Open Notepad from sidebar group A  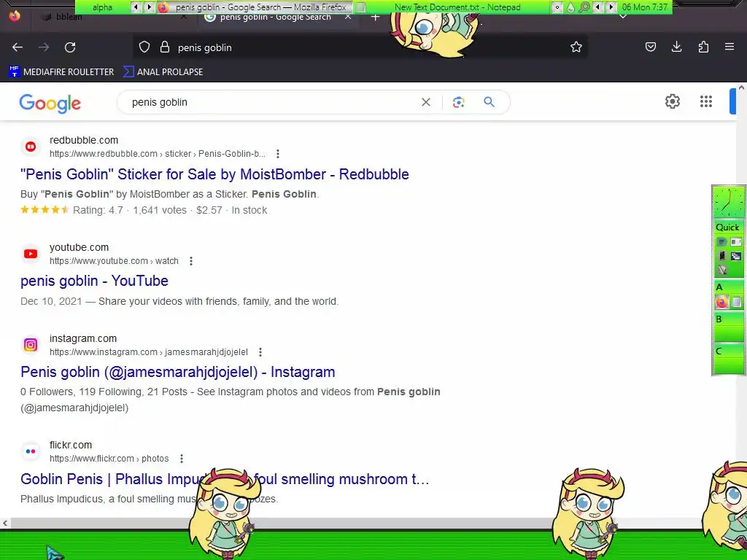pyautogui.click(x=737, y=302)
